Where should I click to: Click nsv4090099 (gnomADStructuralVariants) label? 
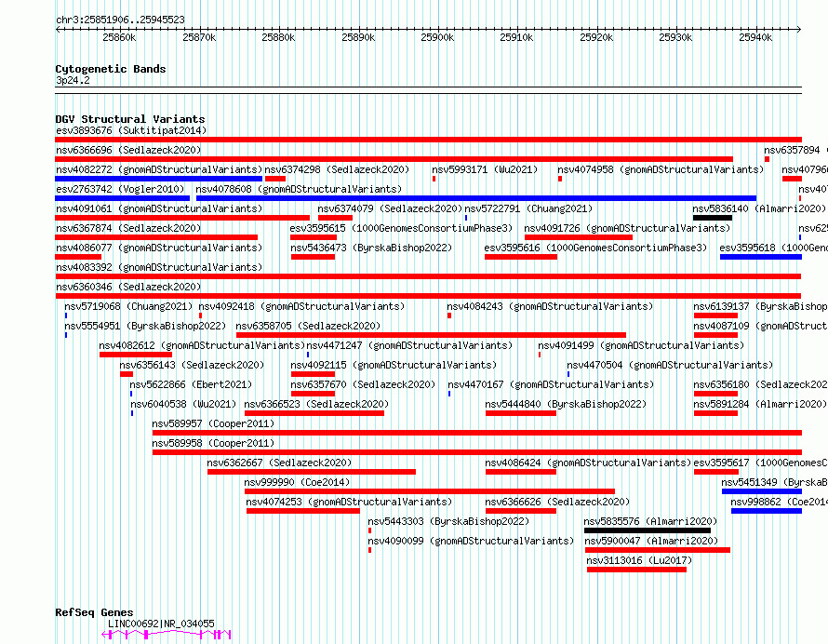click(x=471, y=541)
